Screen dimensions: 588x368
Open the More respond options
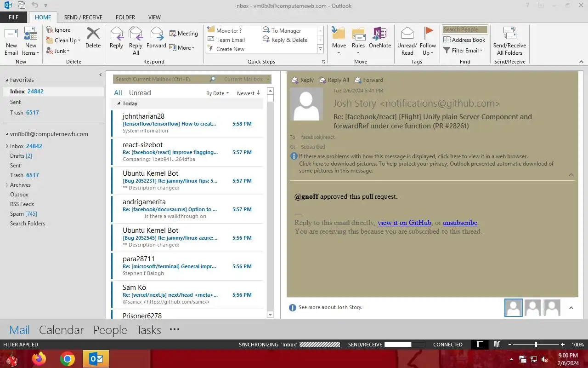tap(182, 47)
